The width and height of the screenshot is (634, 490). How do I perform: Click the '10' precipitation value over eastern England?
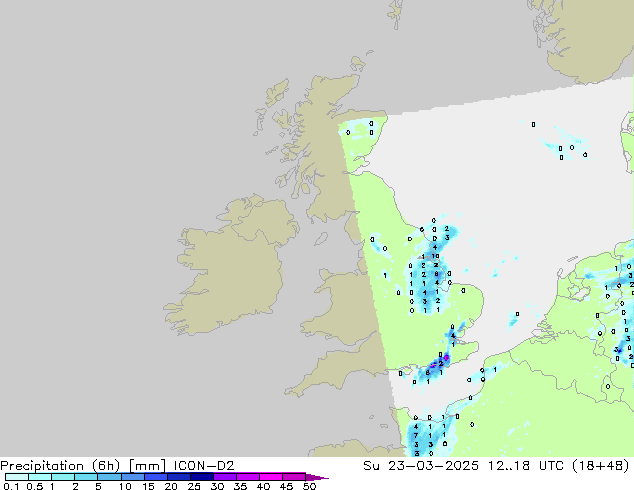coord(435,256)
